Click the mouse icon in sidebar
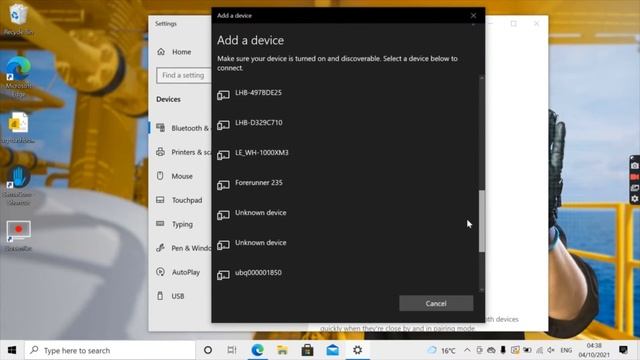 click(x=160, y=176)
